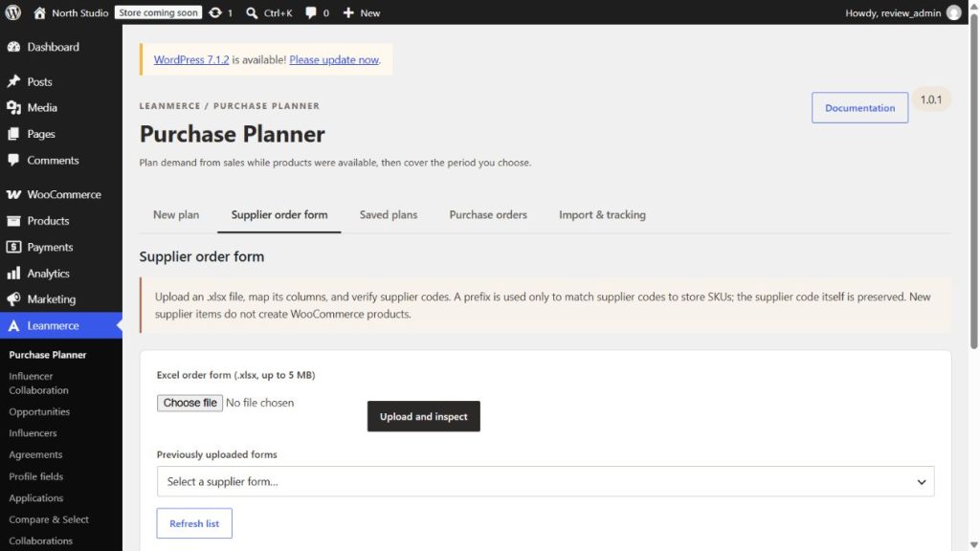Image resolution: width=980 pixels, height=551 pixels.
Task: Click the Store coming soon badge
Action: (x=158, y=12)
